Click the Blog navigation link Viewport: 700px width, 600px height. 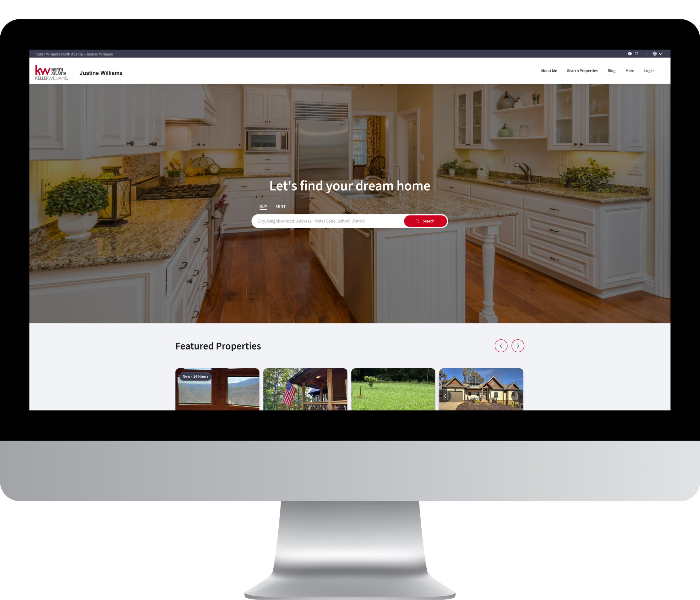pos(611,71)
